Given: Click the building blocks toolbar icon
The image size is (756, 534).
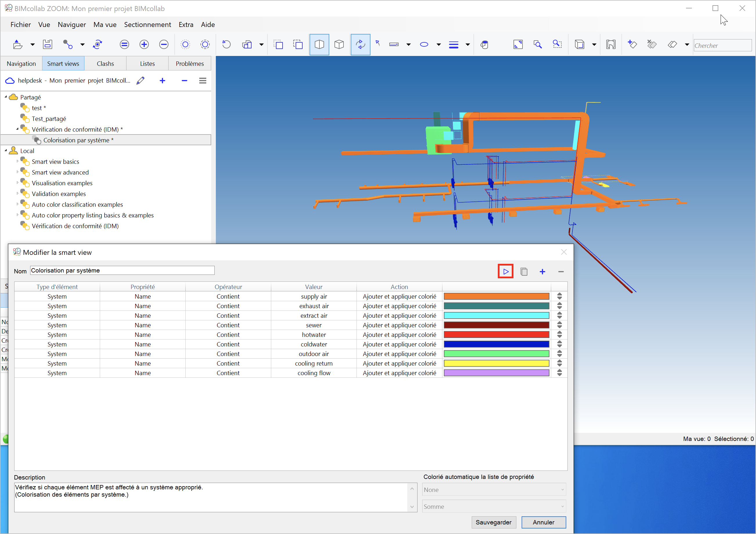Looking at the screenshot, I should pyautogui.click(x=247, y=44).
